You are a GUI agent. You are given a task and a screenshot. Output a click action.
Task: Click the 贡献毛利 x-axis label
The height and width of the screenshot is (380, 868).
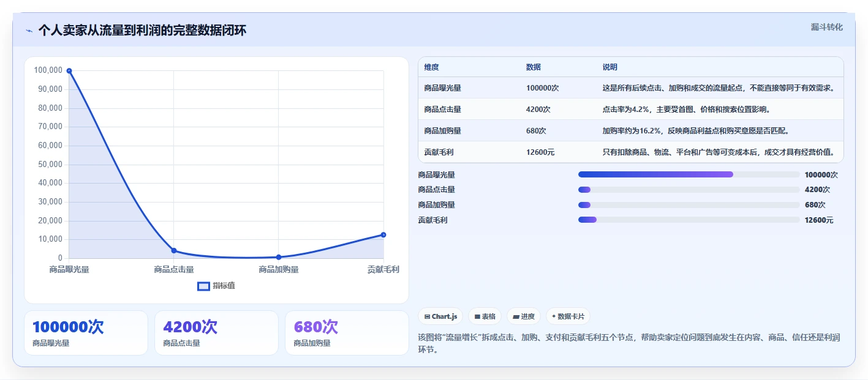383,269
